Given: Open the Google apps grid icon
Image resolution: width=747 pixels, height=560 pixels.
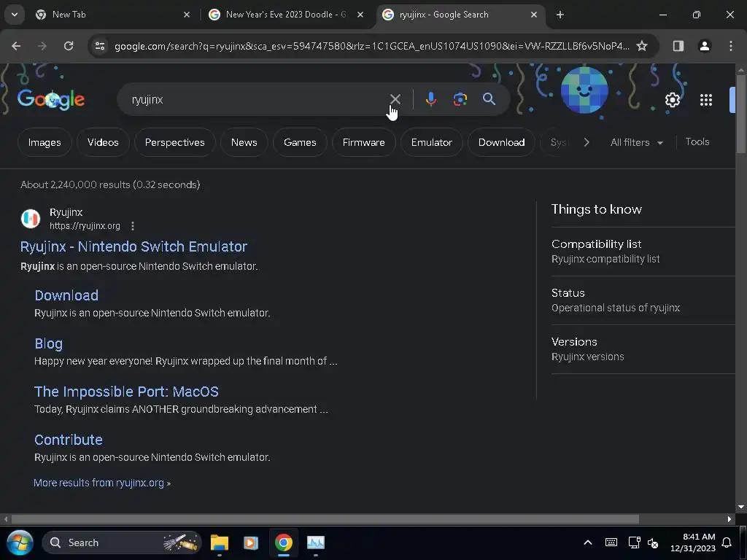Looking at the screenshot, I should click(706, 100).
